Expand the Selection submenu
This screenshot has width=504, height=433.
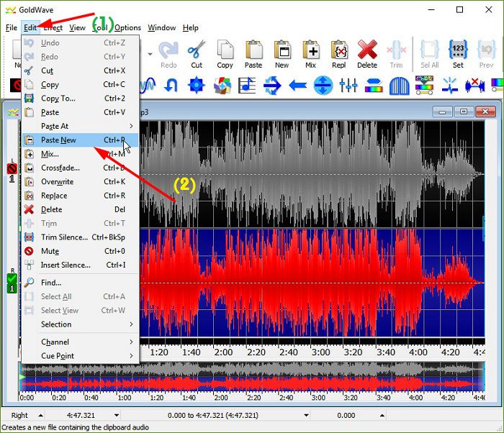[x=81, y=324]
